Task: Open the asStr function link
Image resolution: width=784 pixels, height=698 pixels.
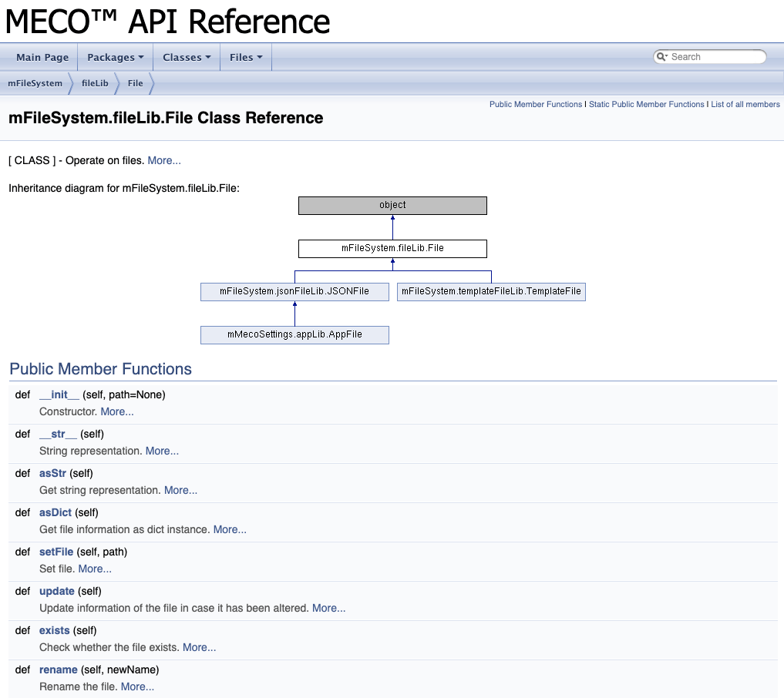Action: pyautogui.click(x=52, y=473)
